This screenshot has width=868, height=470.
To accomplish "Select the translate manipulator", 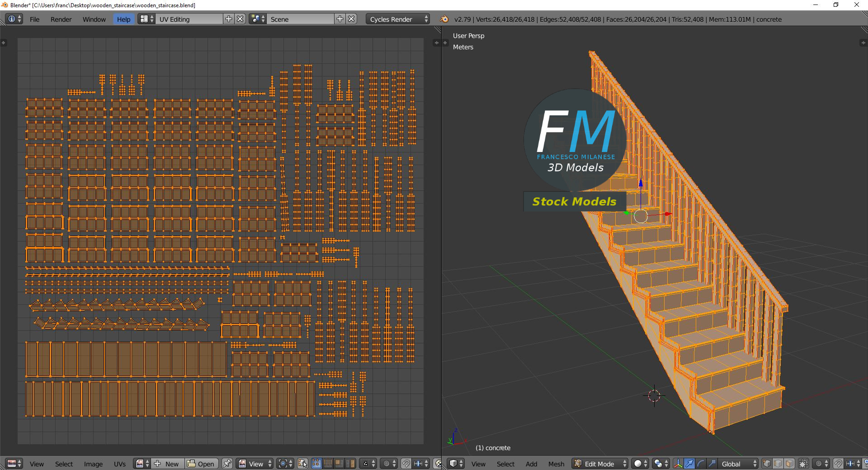I will (689, 464).
